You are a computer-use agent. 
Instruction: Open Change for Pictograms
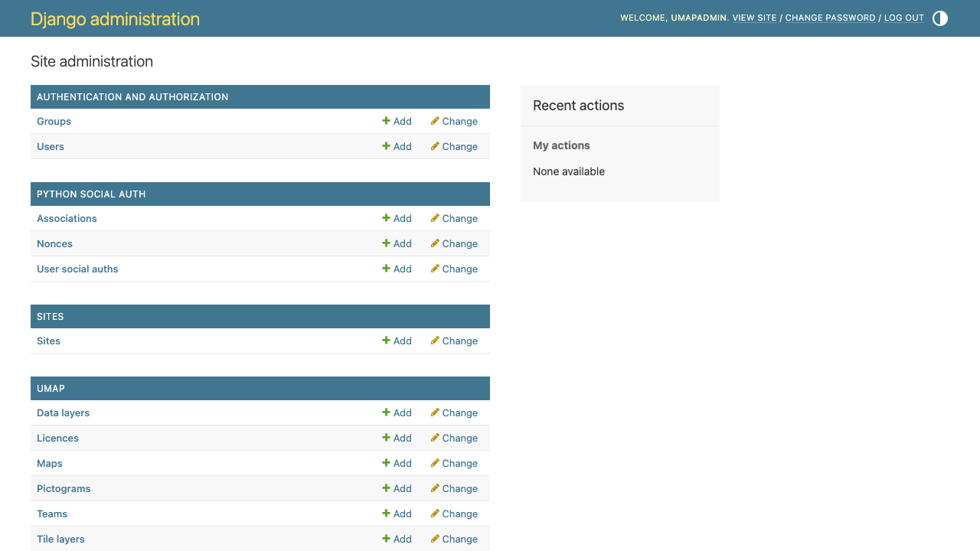pyautogui.click(x=454, y=488)
